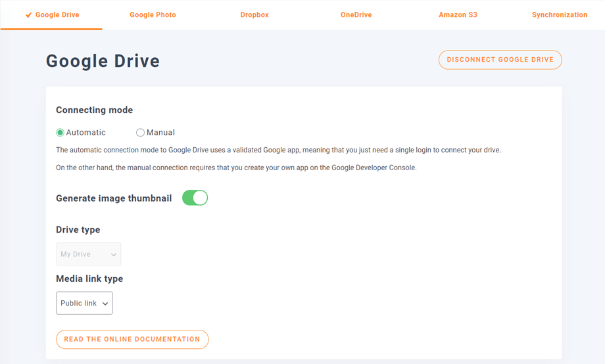
Task: Go to the OneDrive tab
Action: pos(356,15)
